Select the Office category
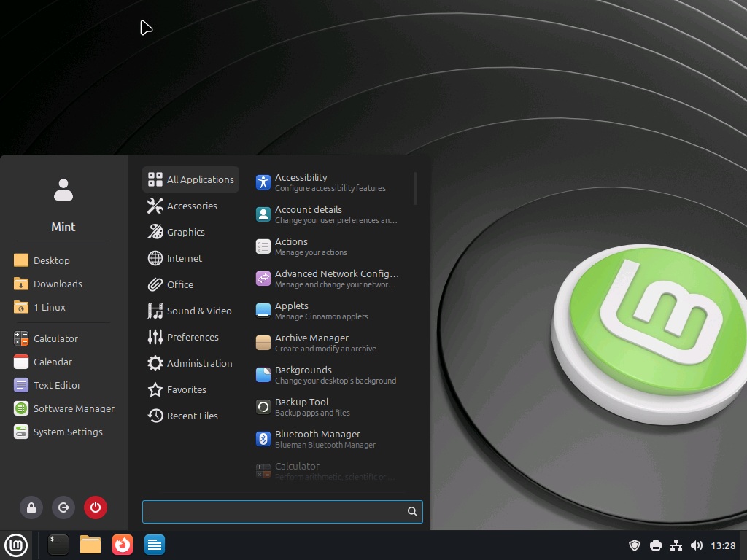The image size is (747, 560). tap(190, 284)
